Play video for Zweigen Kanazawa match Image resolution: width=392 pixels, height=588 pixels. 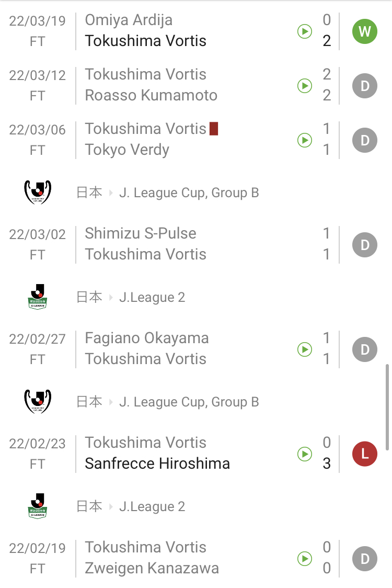305,559
